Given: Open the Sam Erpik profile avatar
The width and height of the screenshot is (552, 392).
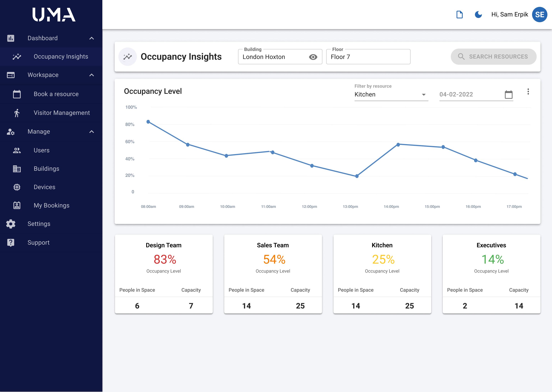Looking at the screenshot, I should point(540,15).
